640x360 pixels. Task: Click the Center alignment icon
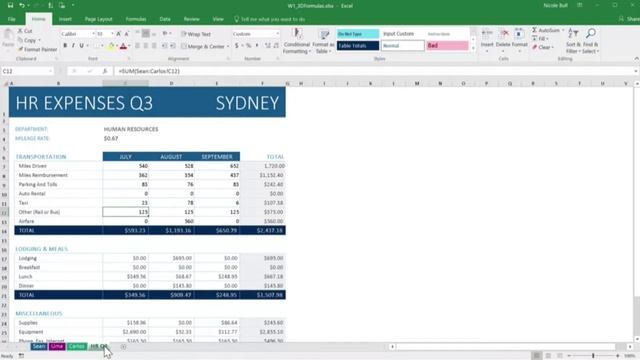[x=146, y=46]
